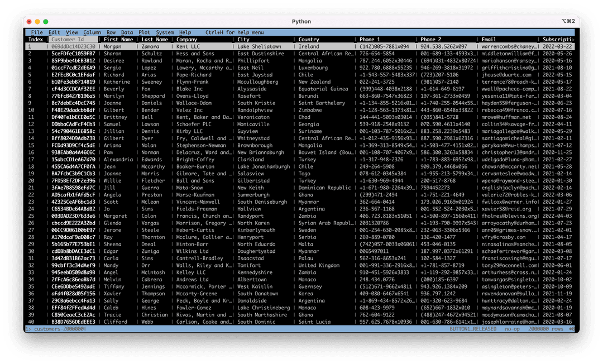Click country cell Togo
Viewport: 603px width, 364px height.
[x=304, y=174]
